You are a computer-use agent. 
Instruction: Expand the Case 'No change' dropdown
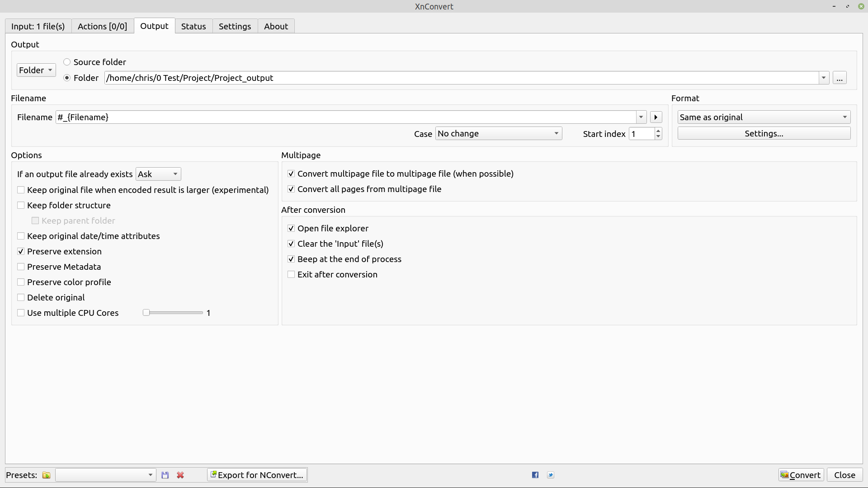[x=498, y=133]
